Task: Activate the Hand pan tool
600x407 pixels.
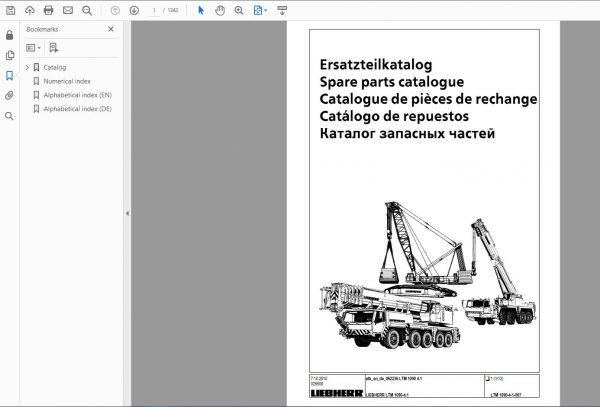Action: click(x=220, y=10)
